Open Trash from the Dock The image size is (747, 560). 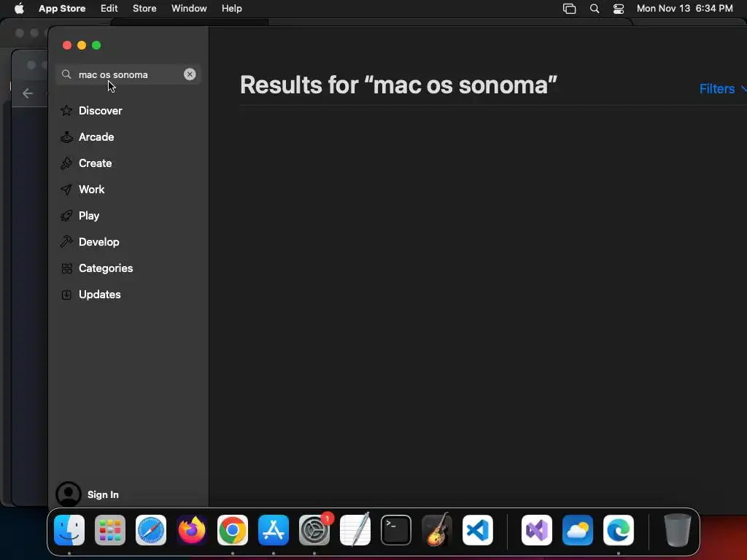678,530
